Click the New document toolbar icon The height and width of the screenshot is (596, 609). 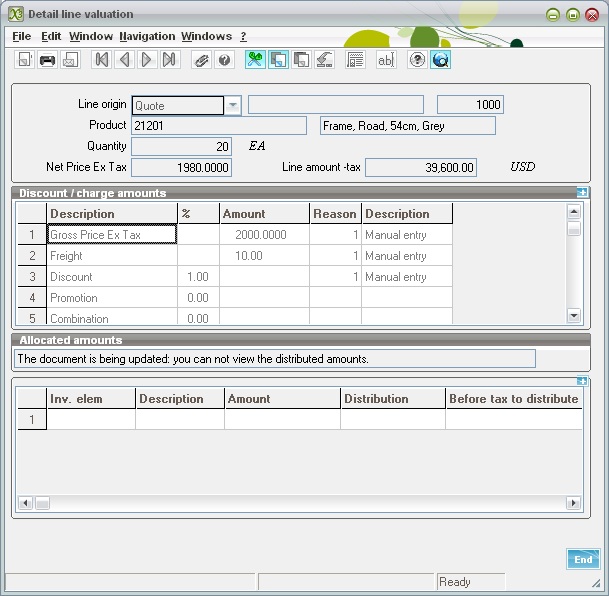tap(24, 60)
